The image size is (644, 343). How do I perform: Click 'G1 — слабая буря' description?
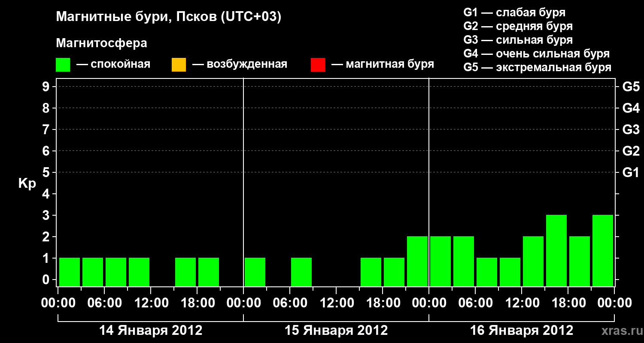[x=514, y=12]
